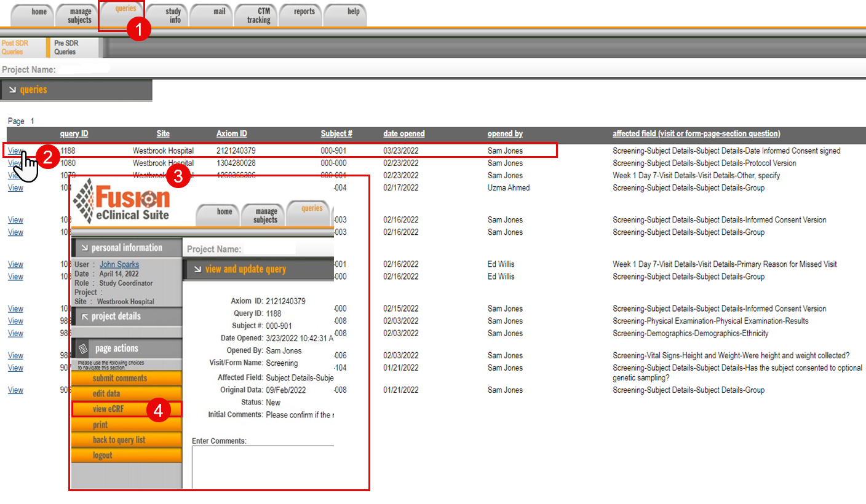Sort the table by Site column
866x504 pixels.
tap(163, 133)
